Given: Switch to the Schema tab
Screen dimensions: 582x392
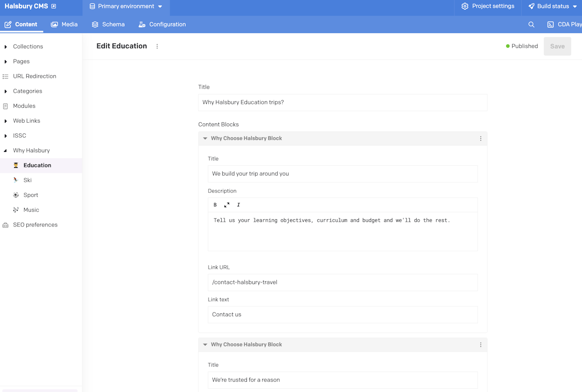Looking at the screenshot, I should pos(108,24).
